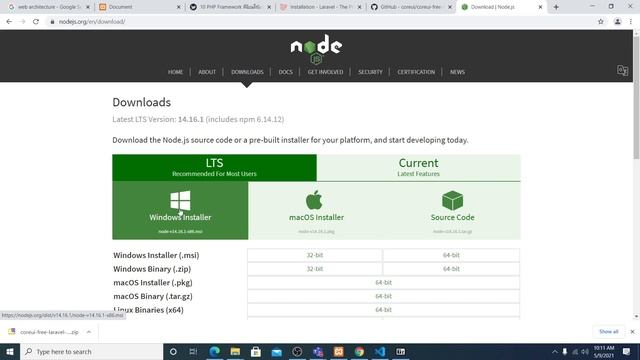This screenshot has height=360, width=640.
Task: Switch to the Current tab
Action: pyautogui.click(x=418, y=167)
